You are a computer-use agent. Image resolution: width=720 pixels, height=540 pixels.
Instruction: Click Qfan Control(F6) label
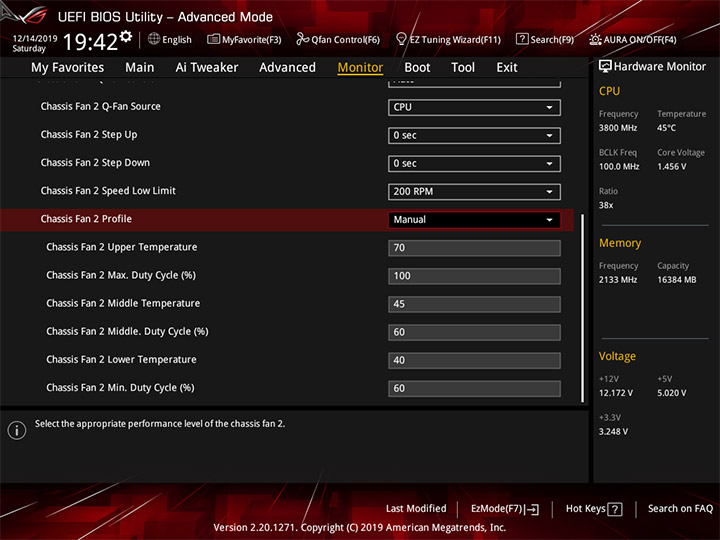click(345, 40)
